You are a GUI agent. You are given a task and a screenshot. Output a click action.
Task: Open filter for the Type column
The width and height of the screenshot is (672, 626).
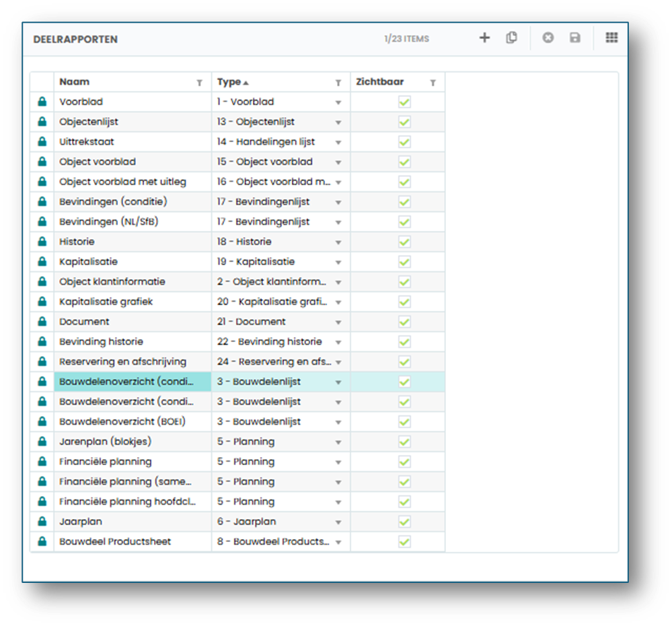coord(338,83)
